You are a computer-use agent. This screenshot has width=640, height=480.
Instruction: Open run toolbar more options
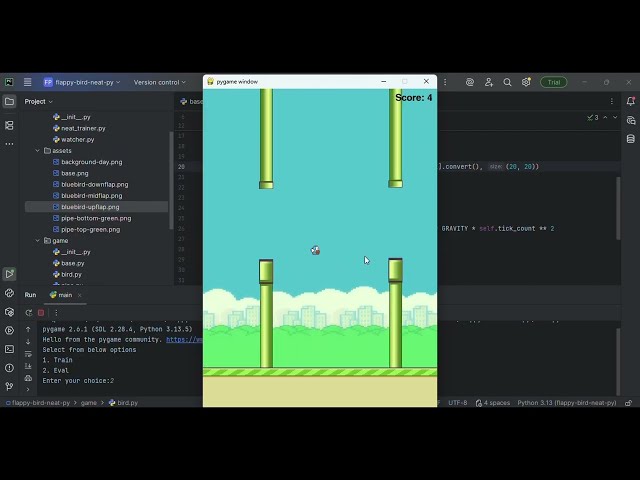[x=56, y=313]
